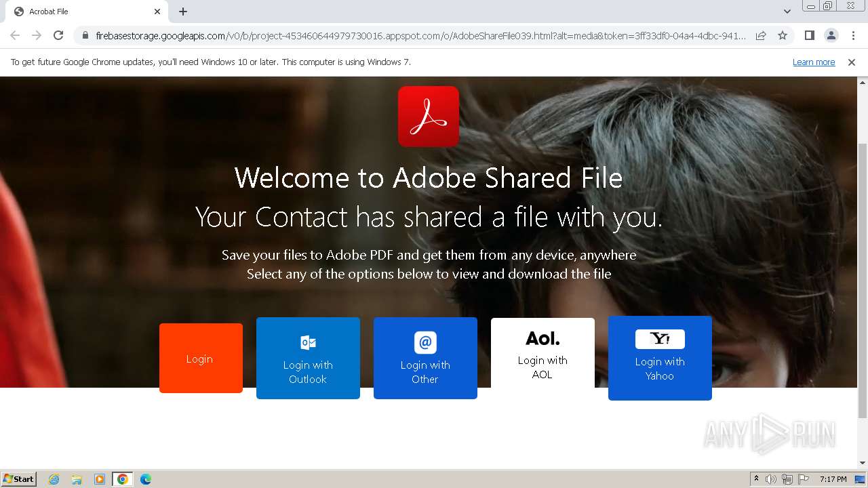The image size is (868, 488).
Task: Open Chrome side panel
Action: pyautogui.click(x=809, y=35)
